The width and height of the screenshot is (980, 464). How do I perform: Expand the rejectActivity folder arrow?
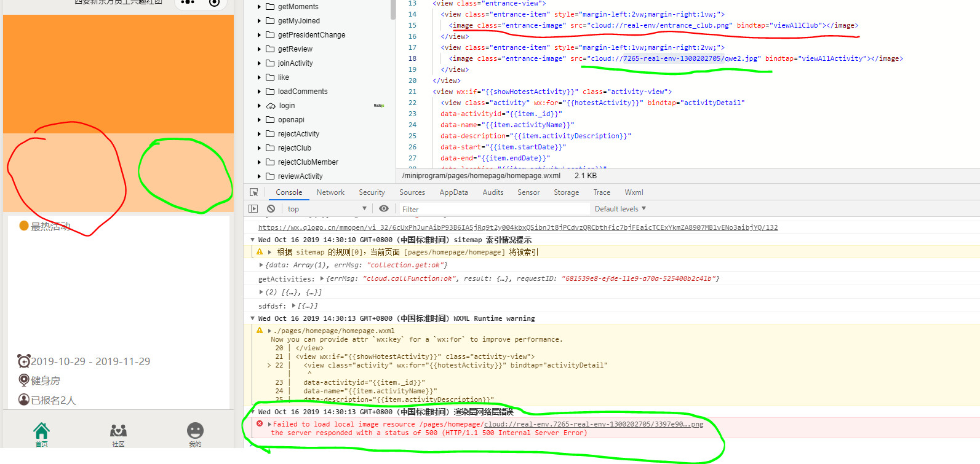[259, 134]
